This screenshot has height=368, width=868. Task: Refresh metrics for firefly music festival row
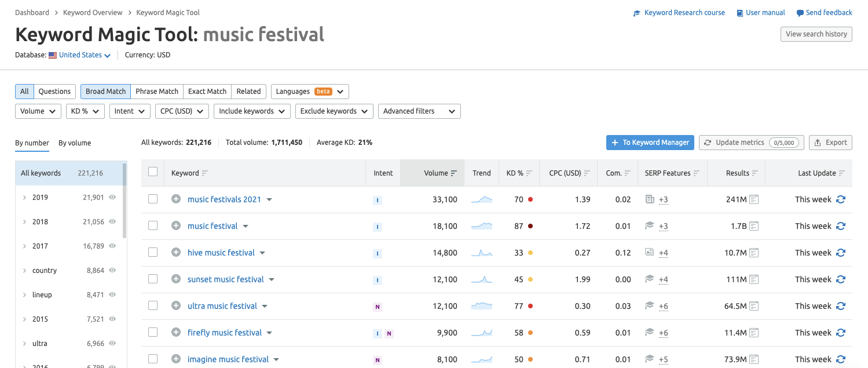click(841, 333)
